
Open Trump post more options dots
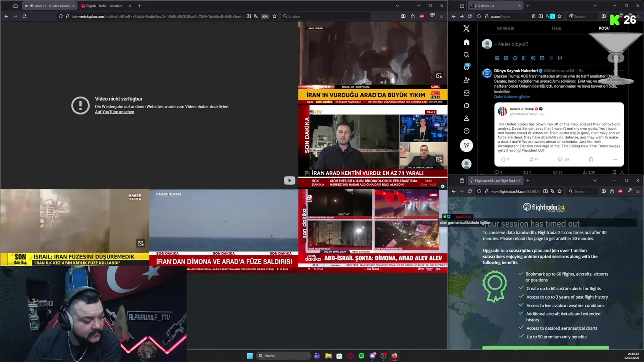[x=615, y=159]
